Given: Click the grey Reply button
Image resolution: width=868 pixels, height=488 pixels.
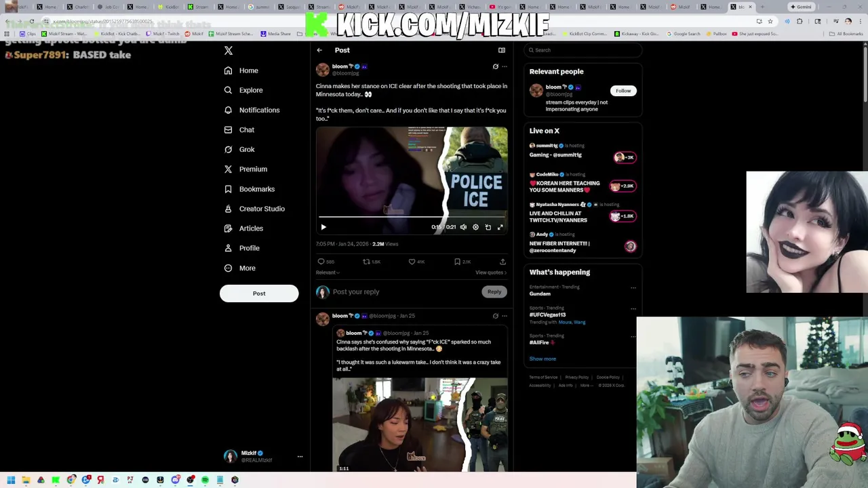Looking at the screenshot, I should click(494, 292).
